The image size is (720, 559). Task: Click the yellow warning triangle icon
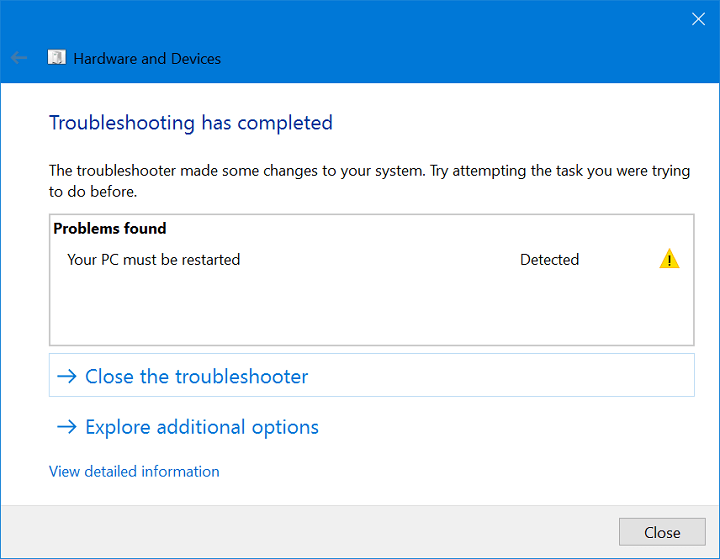pyautogui.click(x=669, y=259)
